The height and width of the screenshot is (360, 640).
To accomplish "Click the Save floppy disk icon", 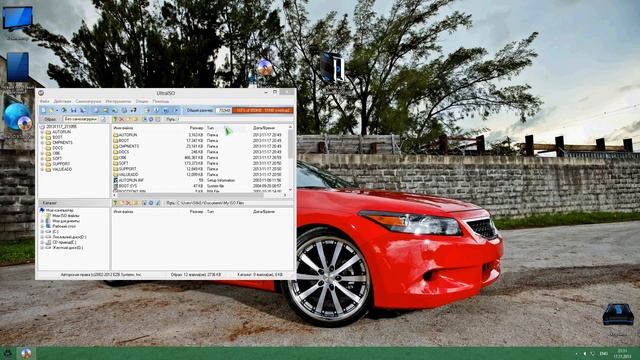I will (x=73, y=110).
